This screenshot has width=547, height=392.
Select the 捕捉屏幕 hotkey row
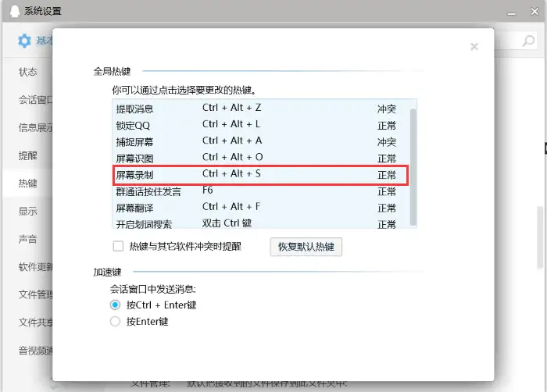pyautogui.click(x=260, y=141)
